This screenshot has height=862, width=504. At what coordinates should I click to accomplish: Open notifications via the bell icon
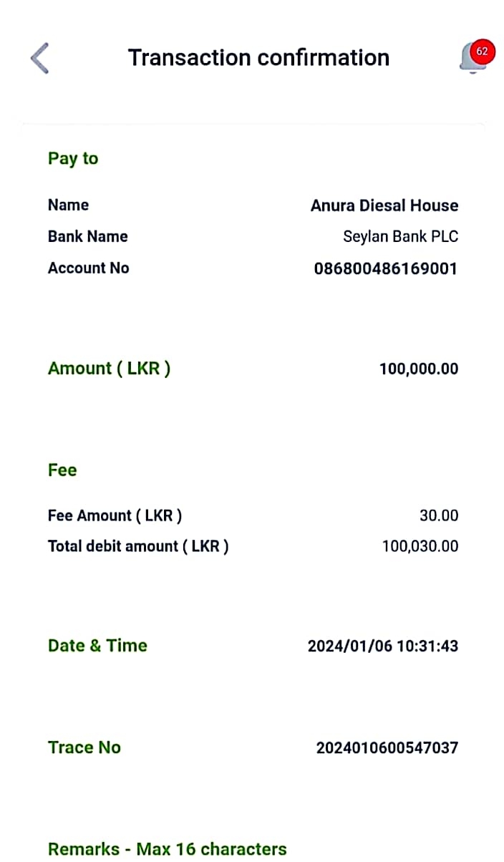click(475, 57)
